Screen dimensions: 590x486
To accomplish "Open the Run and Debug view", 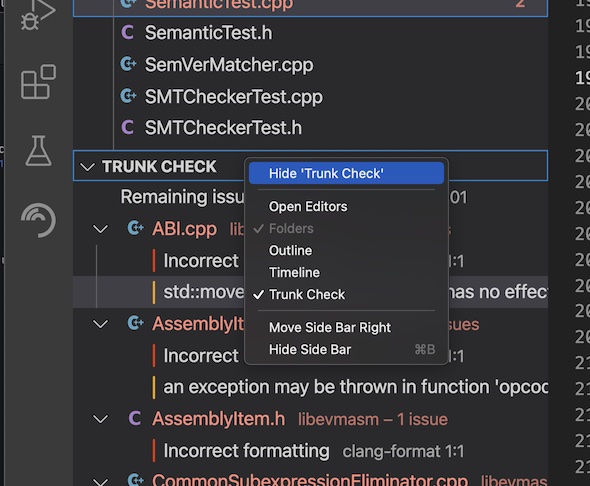I will click(38, 14).
